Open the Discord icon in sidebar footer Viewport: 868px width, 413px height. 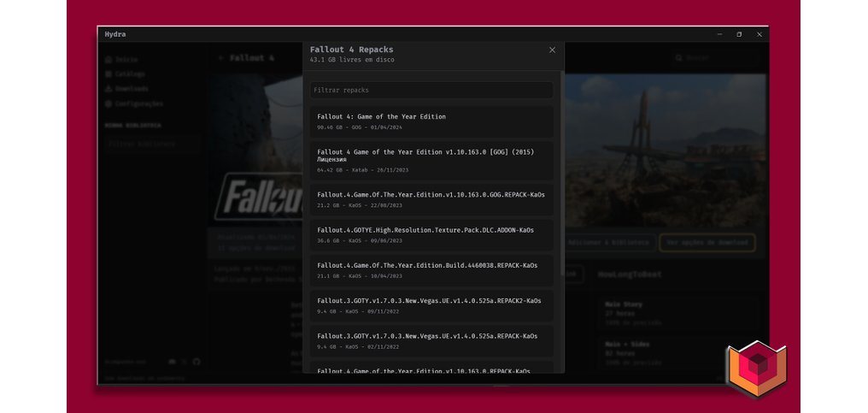click(173, 362)
